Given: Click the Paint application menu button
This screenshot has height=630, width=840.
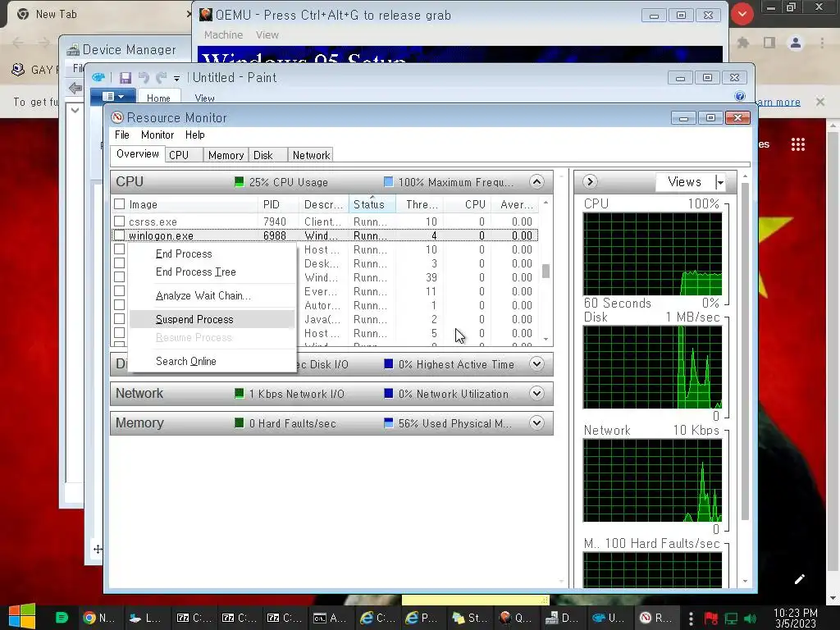Looking at the screenshot, I should [113, 97].
